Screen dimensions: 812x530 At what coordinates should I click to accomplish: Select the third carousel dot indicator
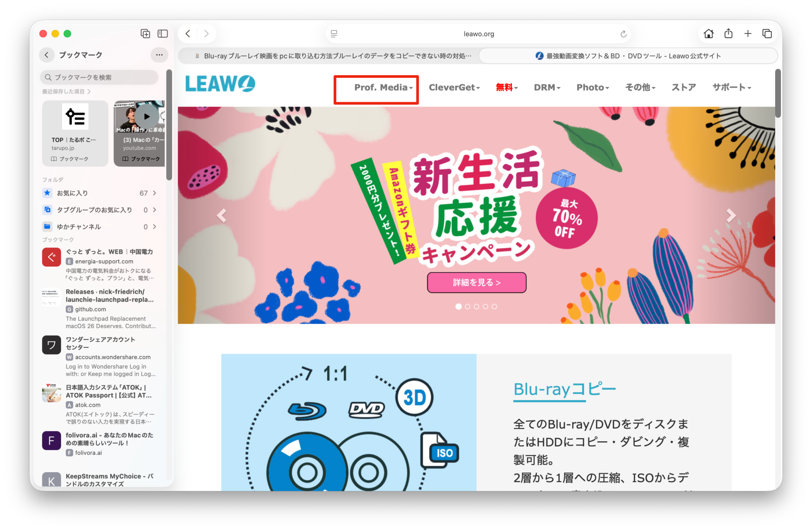coord(477,306)
